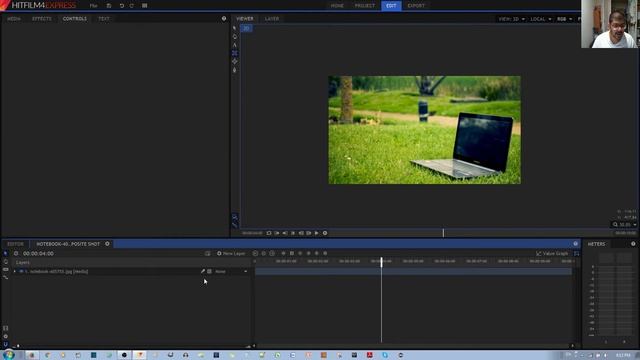The height and width of the screenshot is (360, 640).
Task: Click the laptop image in the viewer
Action: [424, 130]
